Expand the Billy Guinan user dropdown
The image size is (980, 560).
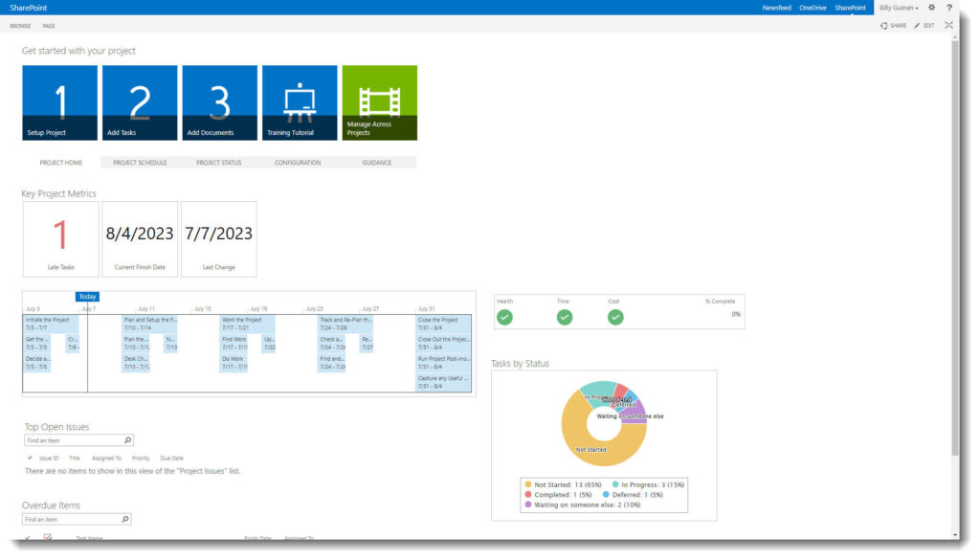(899, 8)
